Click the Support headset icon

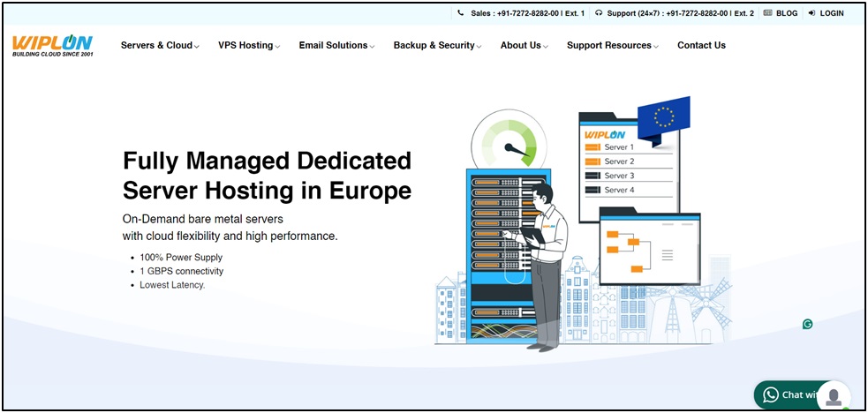tap(599, 13)
